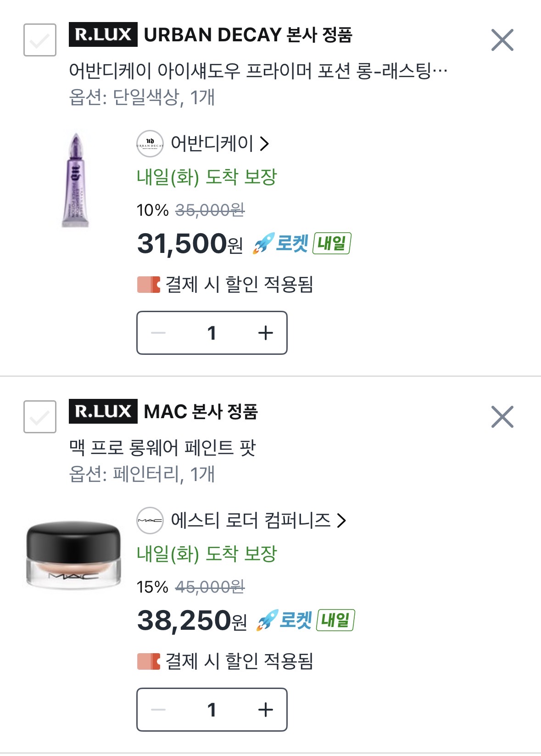Open the 어반디케이 아이섀도우 프라이머 product title

click(258, 71)
